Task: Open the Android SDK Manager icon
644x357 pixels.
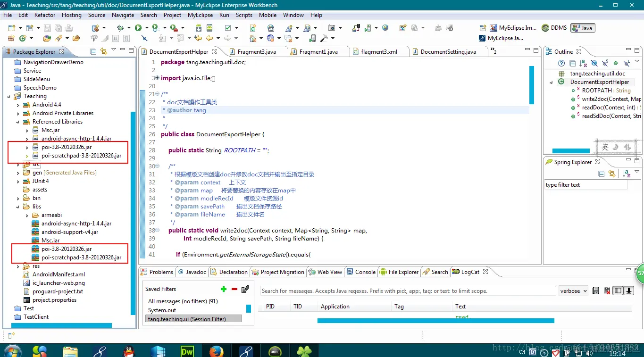Action: click(x=198, y=28)
